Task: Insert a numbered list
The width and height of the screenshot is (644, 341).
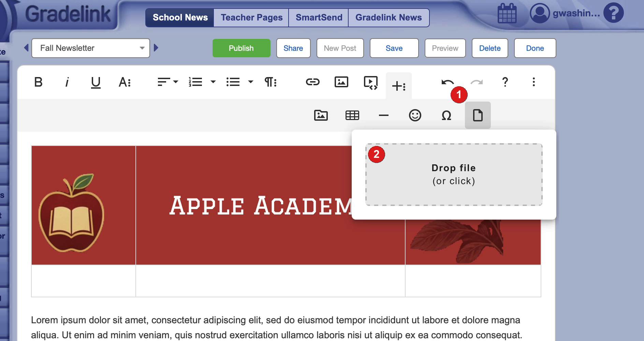Action: click(x=195, y=82)
